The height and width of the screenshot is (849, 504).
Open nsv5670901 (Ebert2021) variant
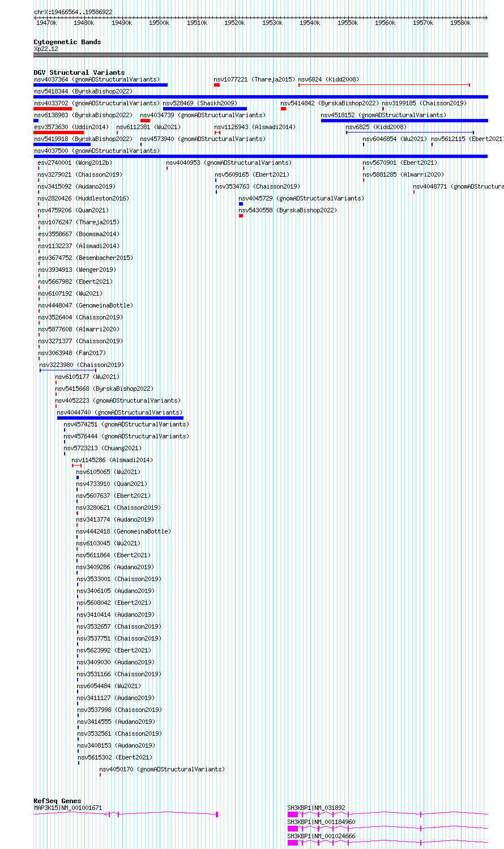(x=400, y=163)
